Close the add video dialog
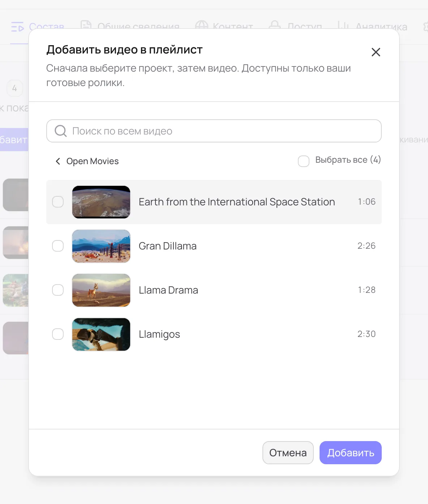428x504 pixels. 376,52
